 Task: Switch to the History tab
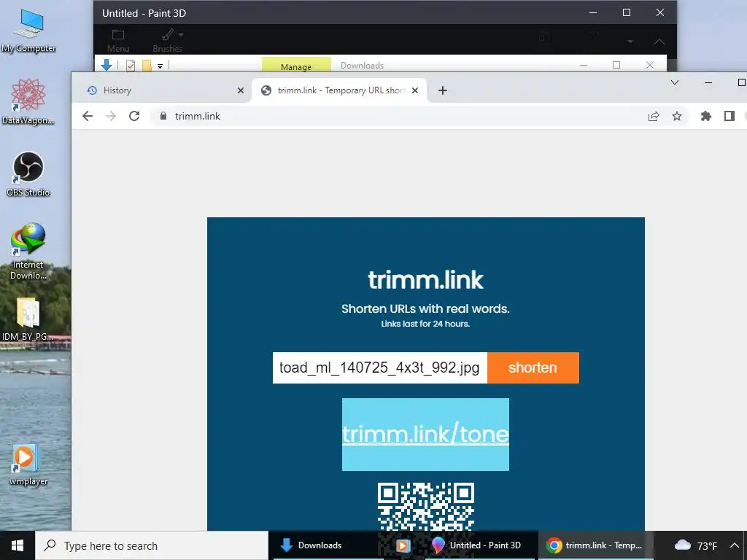(x=162, y=90)
